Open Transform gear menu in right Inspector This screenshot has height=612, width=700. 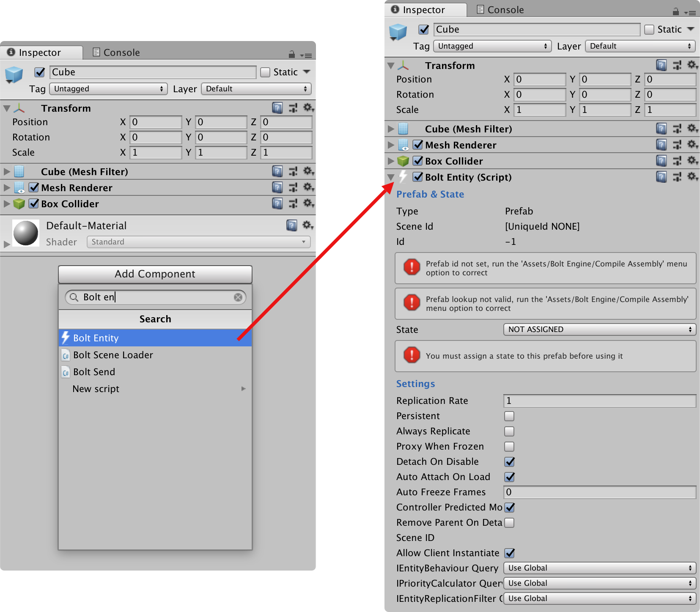(x=692, y=65)
